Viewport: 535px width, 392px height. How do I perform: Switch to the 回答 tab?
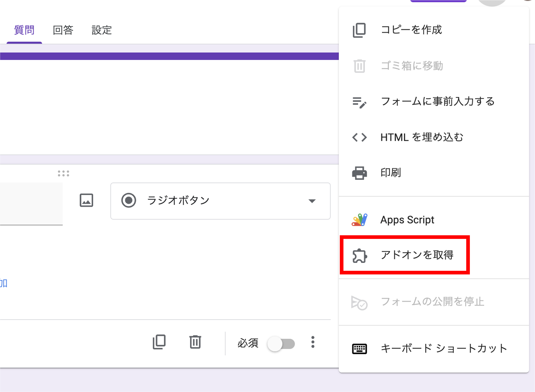(x=63, y=30)
